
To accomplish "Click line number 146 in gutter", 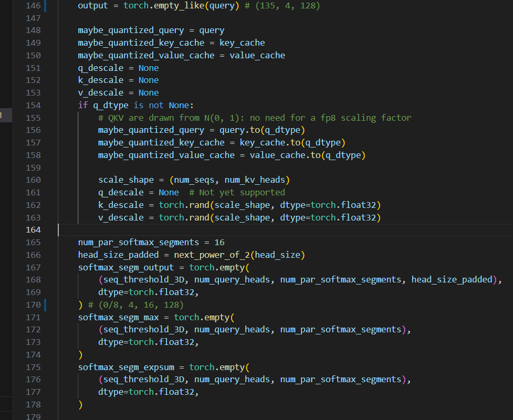I will 34,6.
